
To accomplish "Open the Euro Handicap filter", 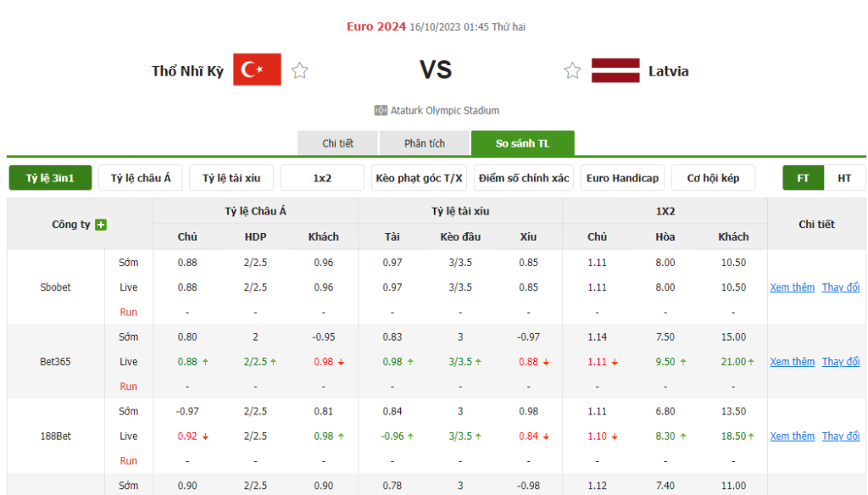I will 622,178.
